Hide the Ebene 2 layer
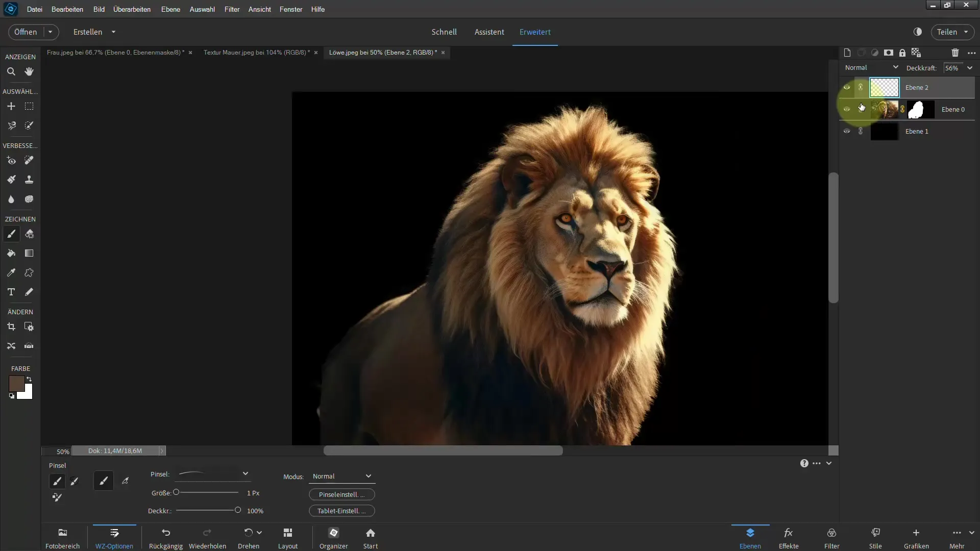Image resolution: width=980 pixels, height=551 pixels. [847, 88]
